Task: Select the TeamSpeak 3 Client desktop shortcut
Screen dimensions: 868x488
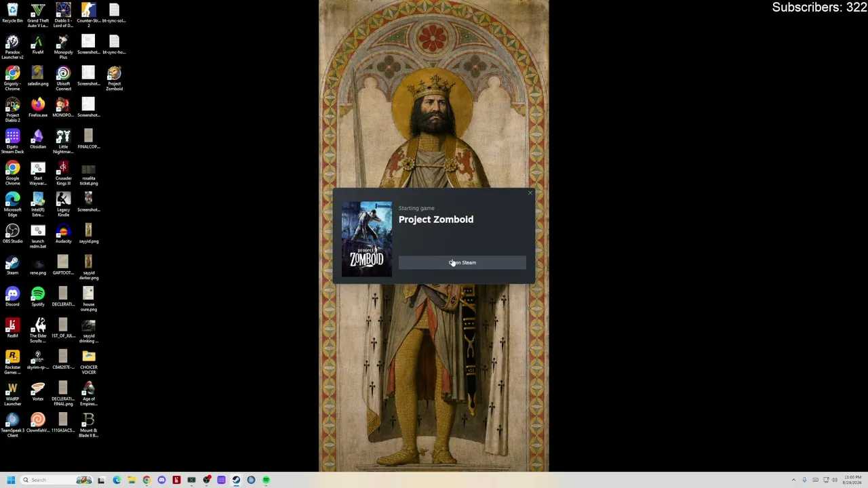Action: (12, 426)
